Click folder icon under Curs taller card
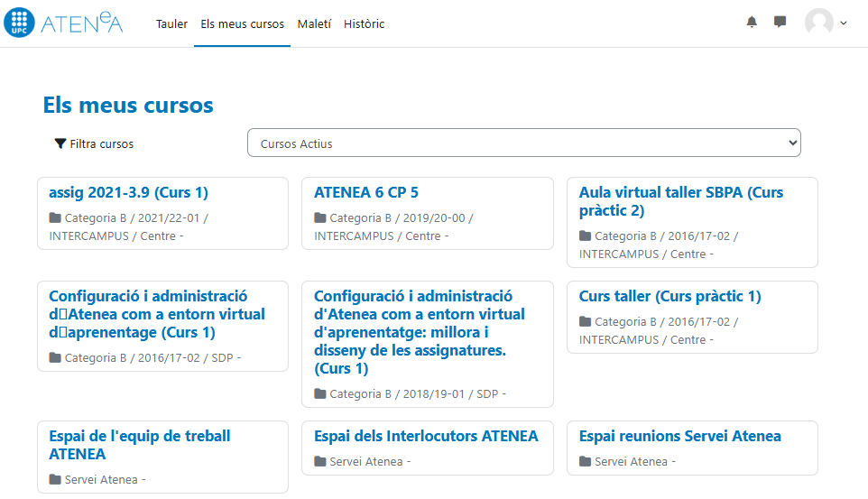Screen dimensions: 868x499 tap(586, 322)
